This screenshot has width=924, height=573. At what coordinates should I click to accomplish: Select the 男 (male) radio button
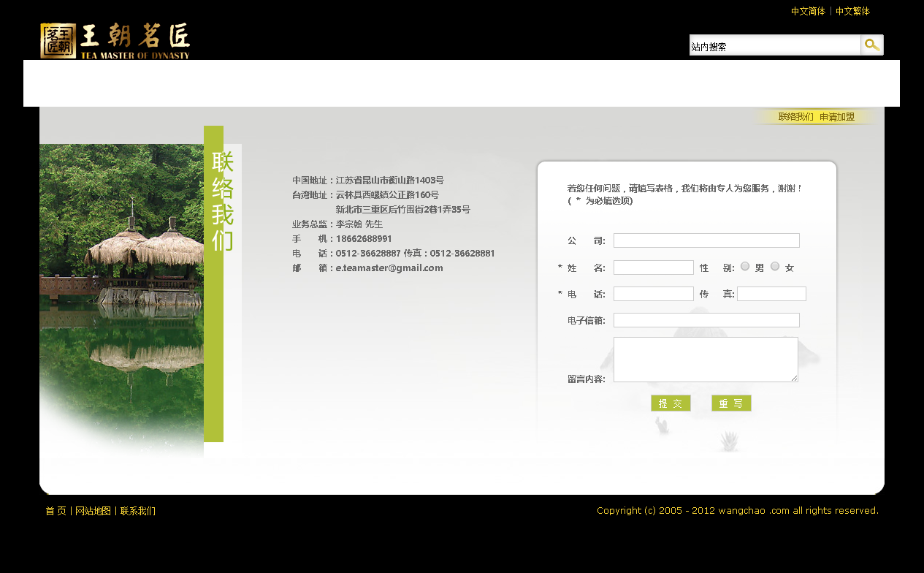[745, 267]
